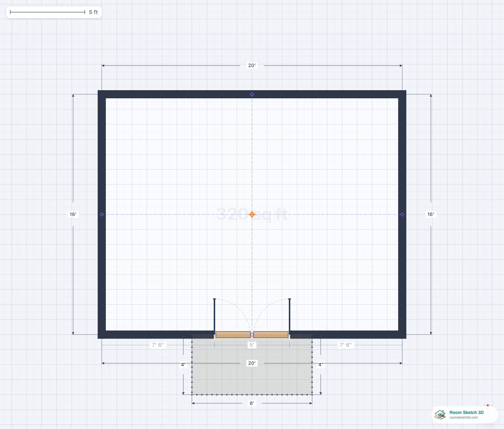Click the 8' patio width dimension label
Screen dimensions: 504x429
pyautogui.click(x=252, y=403)
